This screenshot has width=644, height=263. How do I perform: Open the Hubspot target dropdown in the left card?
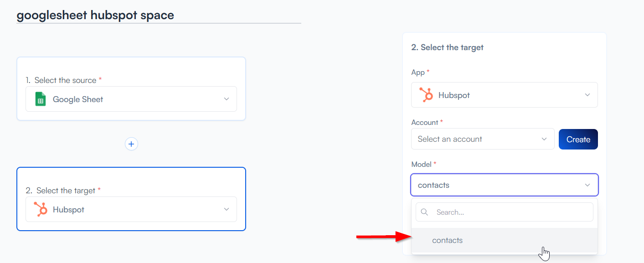131,210
